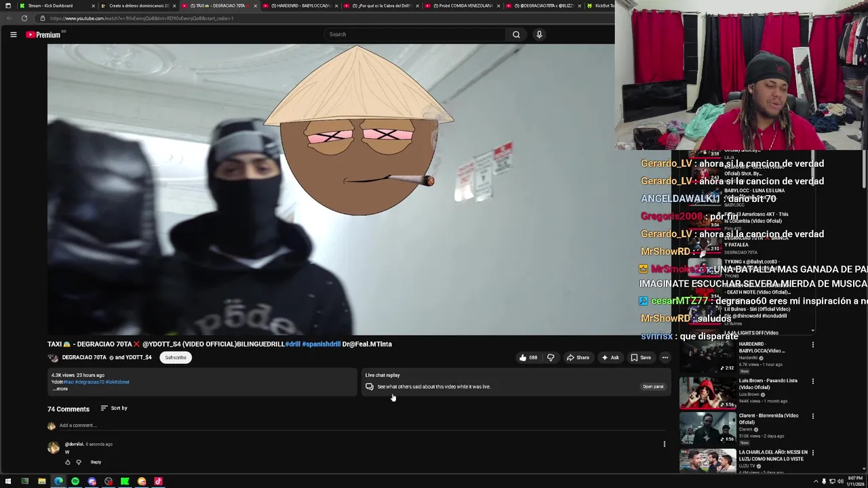Open File Explorer from taskbar
Image resolution: width=868 pixels, height=488 pixels.
click(x=41, y=482)
